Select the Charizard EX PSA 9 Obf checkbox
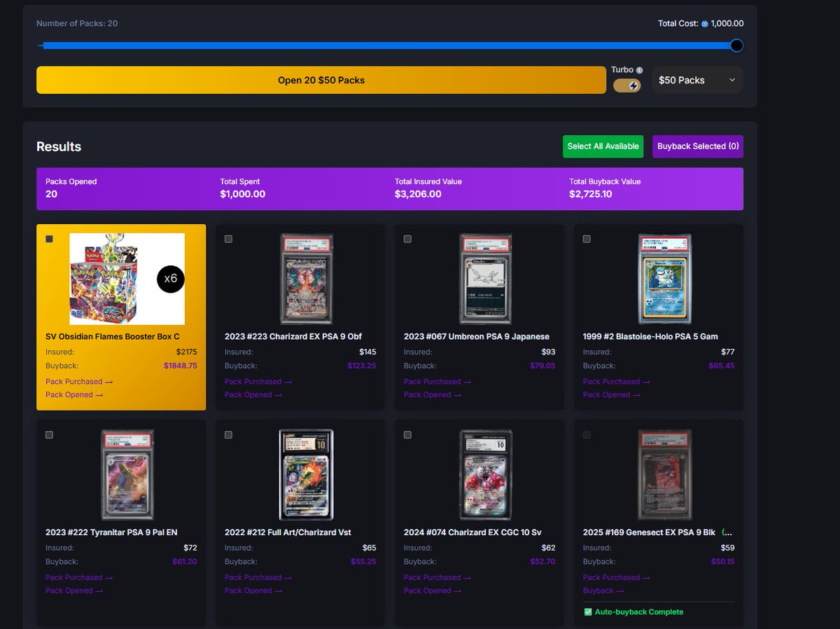This screenshot has height=629, width=840. (x=228, y=239)
